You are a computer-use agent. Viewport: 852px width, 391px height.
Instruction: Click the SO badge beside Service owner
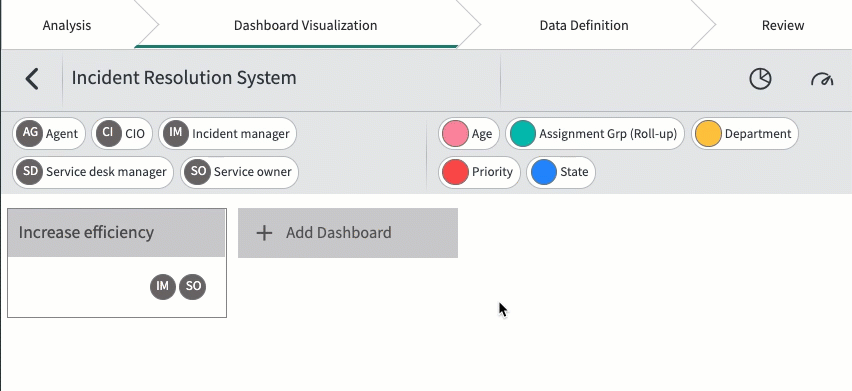pos(197,172)
